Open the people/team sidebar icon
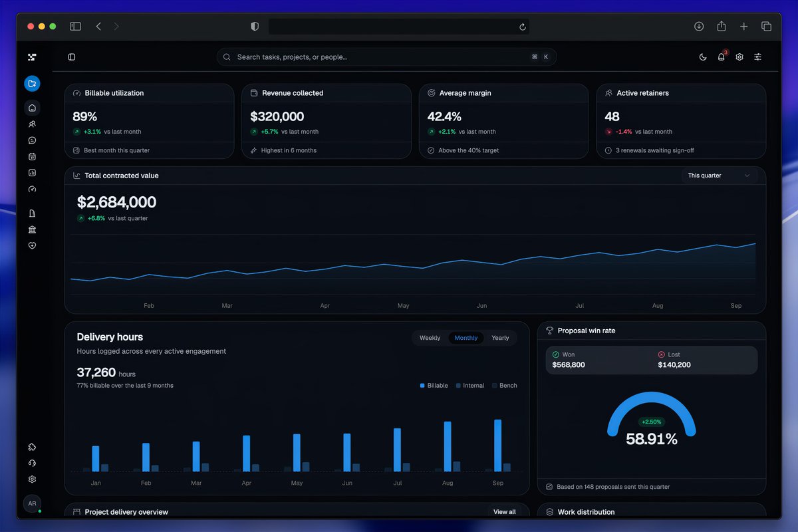The height and width of the screenshot is (532, 798). tap(32, 124)
